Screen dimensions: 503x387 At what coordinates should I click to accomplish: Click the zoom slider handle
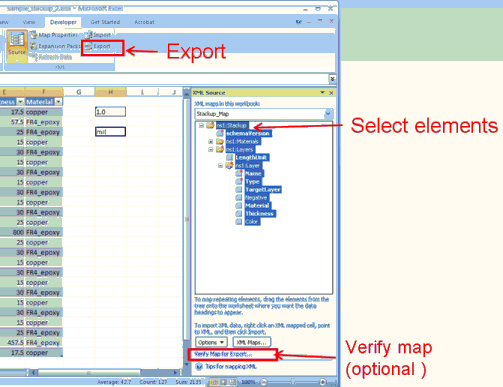[293, 382]
